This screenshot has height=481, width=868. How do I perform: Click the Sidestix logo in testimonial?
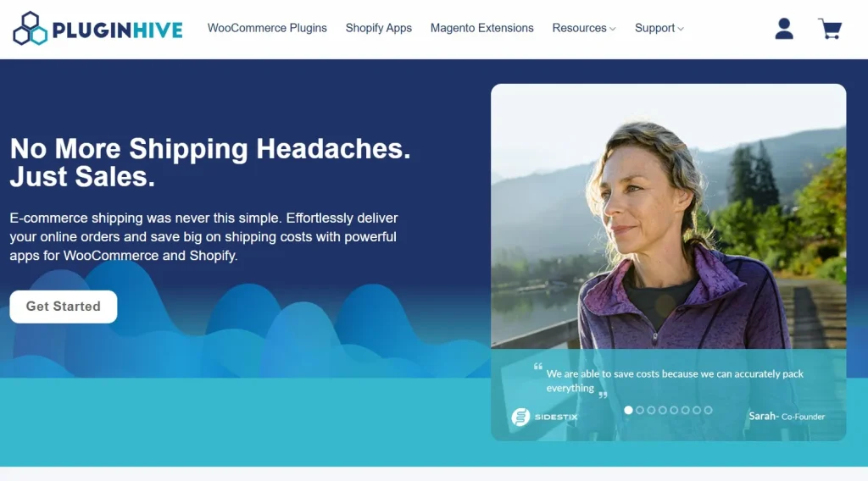tap(544, 417)
